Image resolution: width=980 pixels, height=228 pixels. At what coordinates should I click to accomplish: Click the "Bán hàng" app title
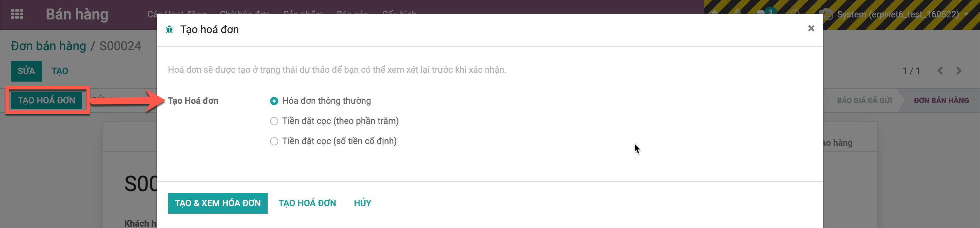[77, 14]
